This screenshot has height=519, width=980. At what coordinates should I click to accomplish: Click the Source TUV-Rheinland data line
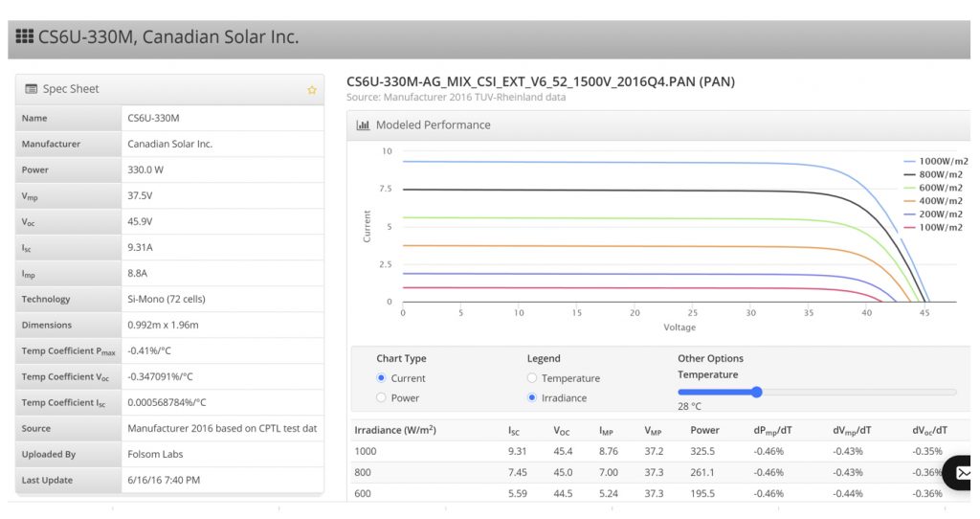coord(457,97)
